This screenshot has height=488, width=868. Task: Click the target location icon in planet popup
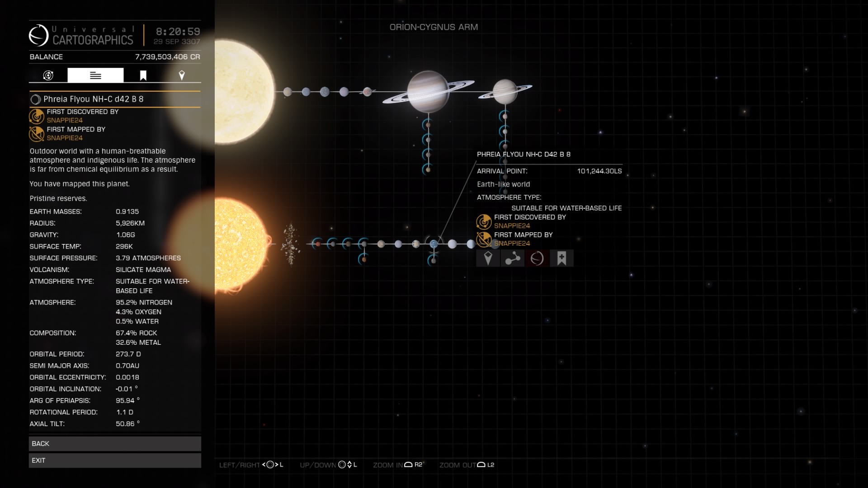488,258
